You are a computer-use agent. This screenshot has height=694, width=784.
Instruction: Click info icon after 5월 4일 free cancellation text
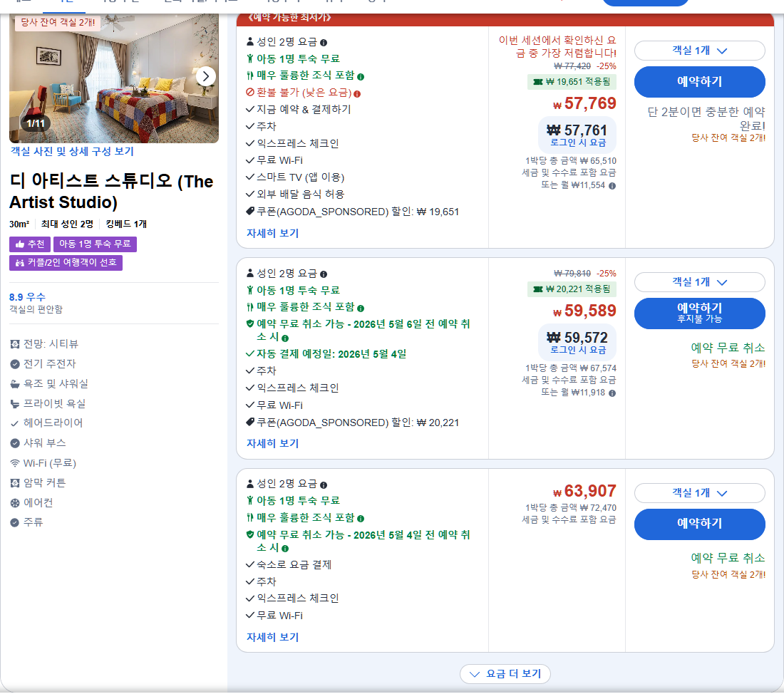tap(285, 549)
